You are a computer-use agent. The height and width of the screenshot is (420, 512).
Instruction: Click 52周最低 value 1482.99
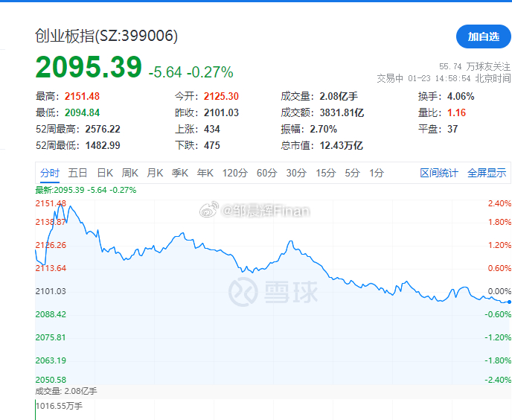[x=103, y=145]
